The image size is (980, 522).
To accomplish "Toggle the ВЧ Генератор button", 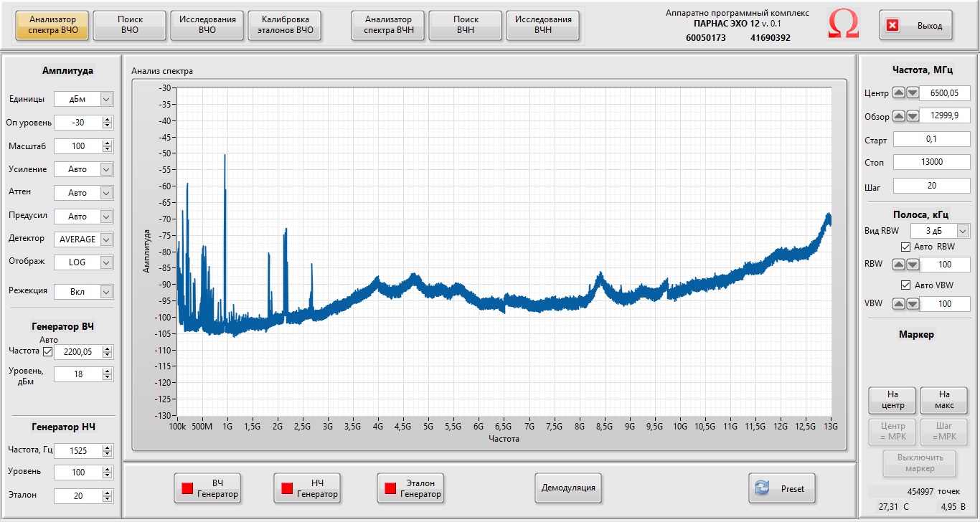I will click(x=209, y=488).
